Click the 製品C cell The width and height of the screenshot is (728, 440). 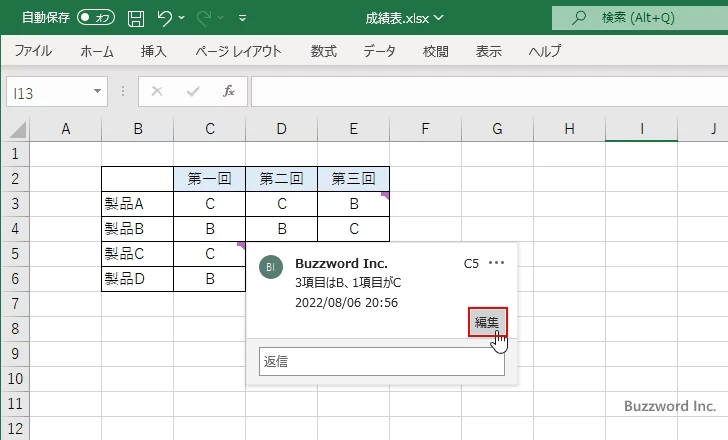[x=137, y=254]
